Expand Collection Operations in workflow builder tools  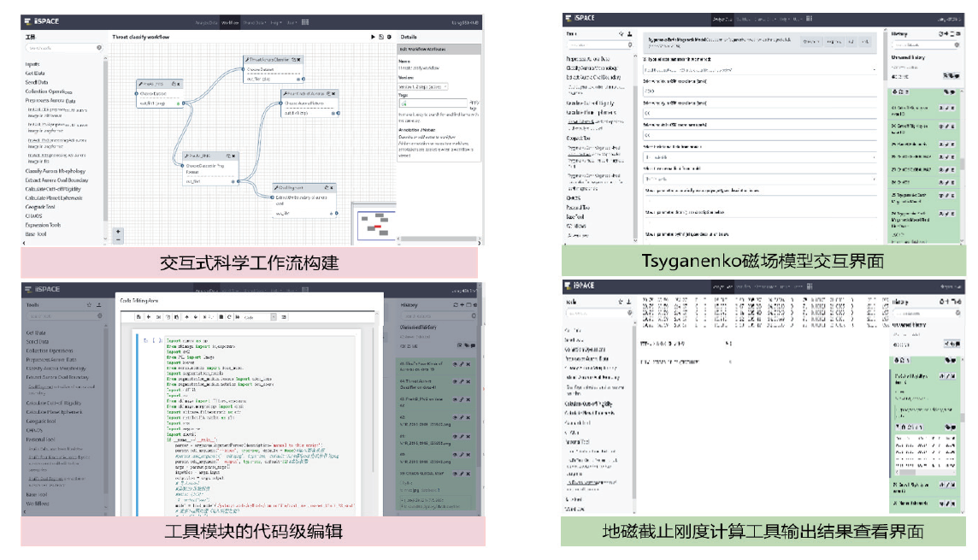(49, 91)
